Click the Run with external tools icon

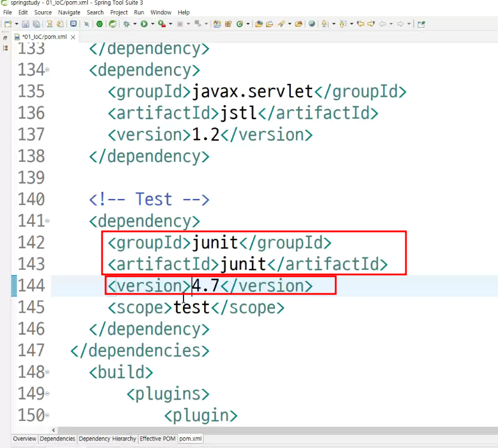click(162, 24)
